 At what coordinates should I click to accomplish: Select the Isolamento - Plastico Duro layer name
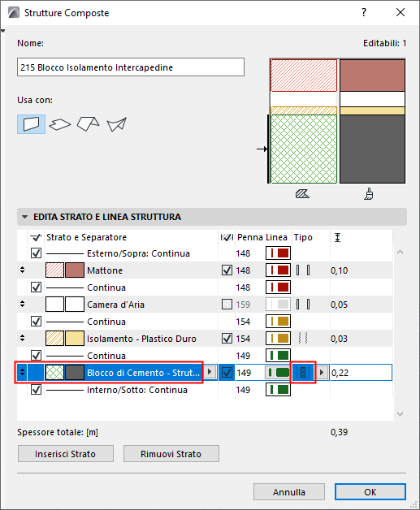pyautogui.click(x=141, y=339)
